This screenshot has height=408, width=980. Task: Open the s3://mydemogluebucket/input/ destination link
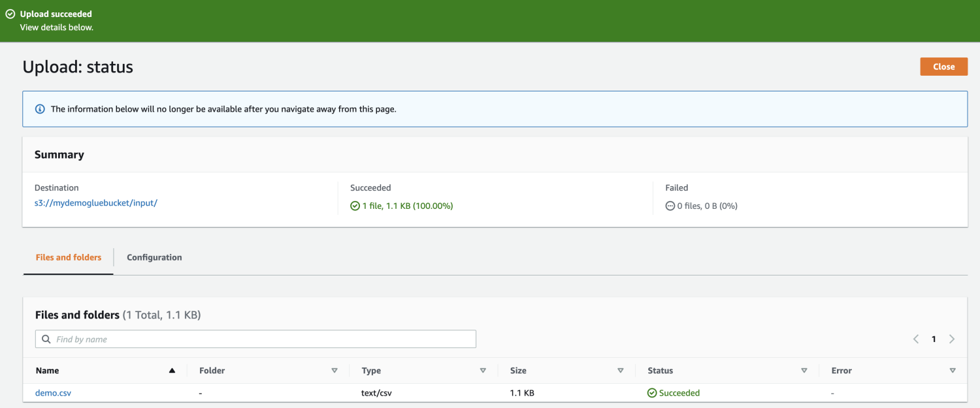96,203
